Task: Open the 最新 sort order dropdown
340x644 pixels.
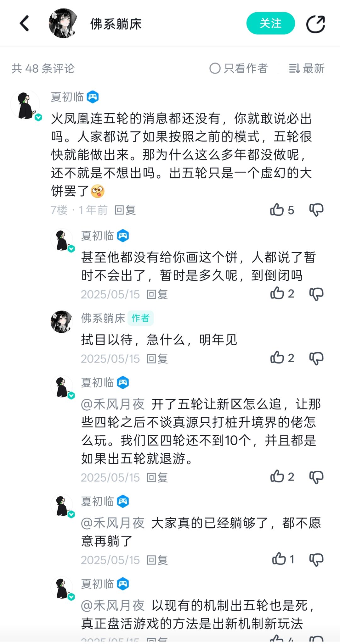Action: pos(307,68)
